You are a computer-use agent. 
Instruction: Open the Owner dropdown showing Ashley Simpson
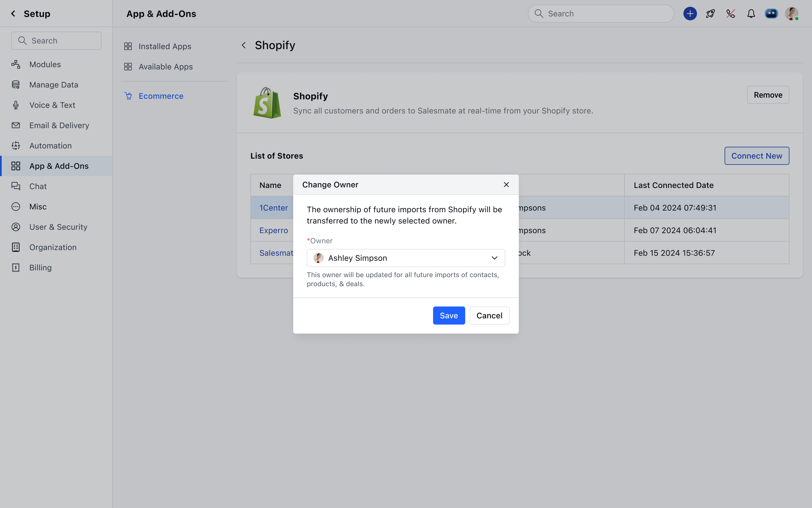coord(406,258)
